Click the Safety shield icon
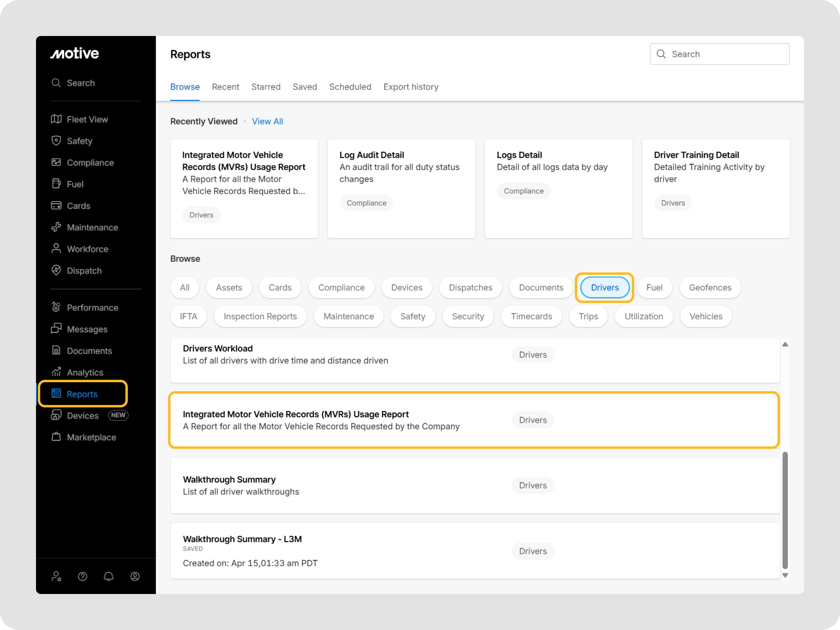This screenshot has height=630, width=840. tap(56, 141)
